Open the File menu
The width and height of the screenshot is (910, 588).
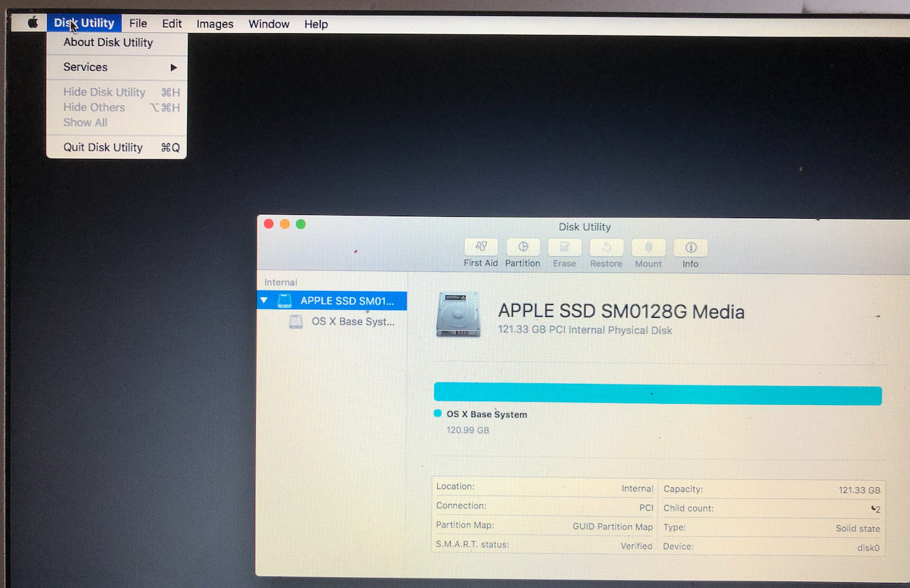pos(138,24)
